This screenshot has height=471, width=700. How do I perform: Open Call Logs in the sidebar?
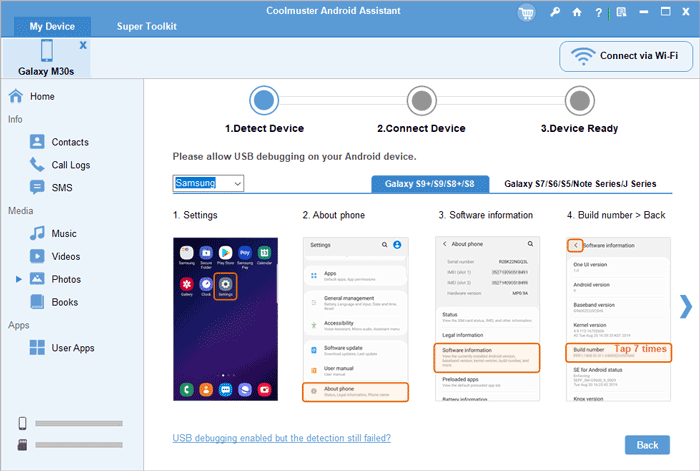(71, 165)
